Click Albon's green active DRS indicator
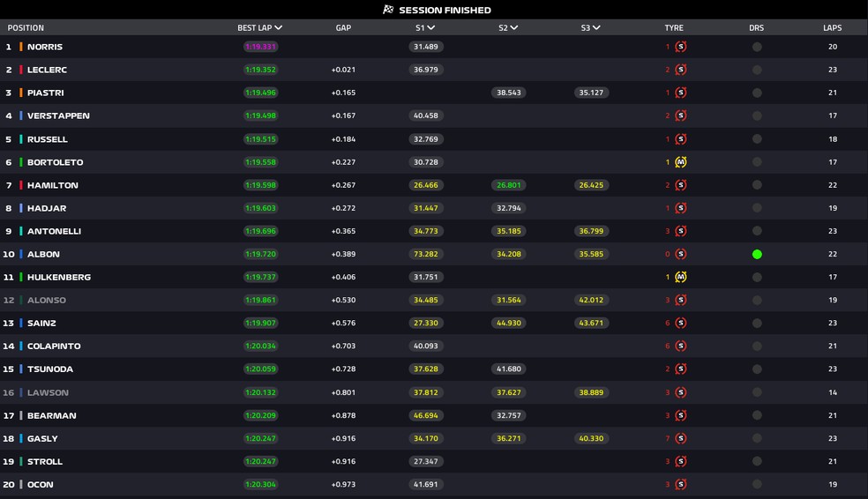The height and width of the screenshot is (499, 868). [757, 254]
